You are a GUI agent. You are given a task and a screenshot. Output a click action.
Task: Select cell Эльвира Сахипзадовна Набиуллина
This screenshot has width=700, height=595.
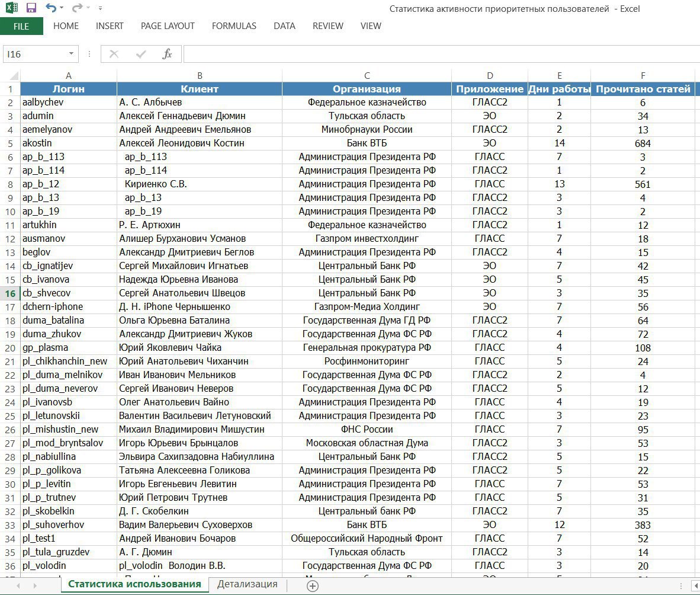(200, 456)
